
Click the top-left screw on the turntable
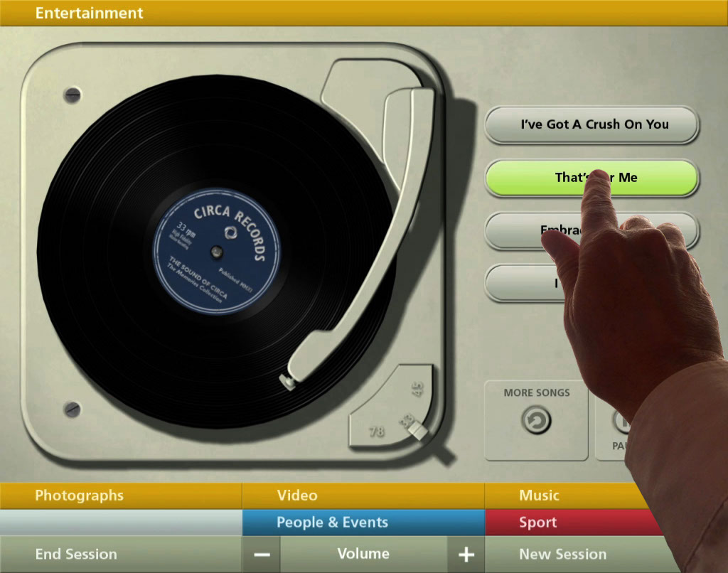(73, 95)
